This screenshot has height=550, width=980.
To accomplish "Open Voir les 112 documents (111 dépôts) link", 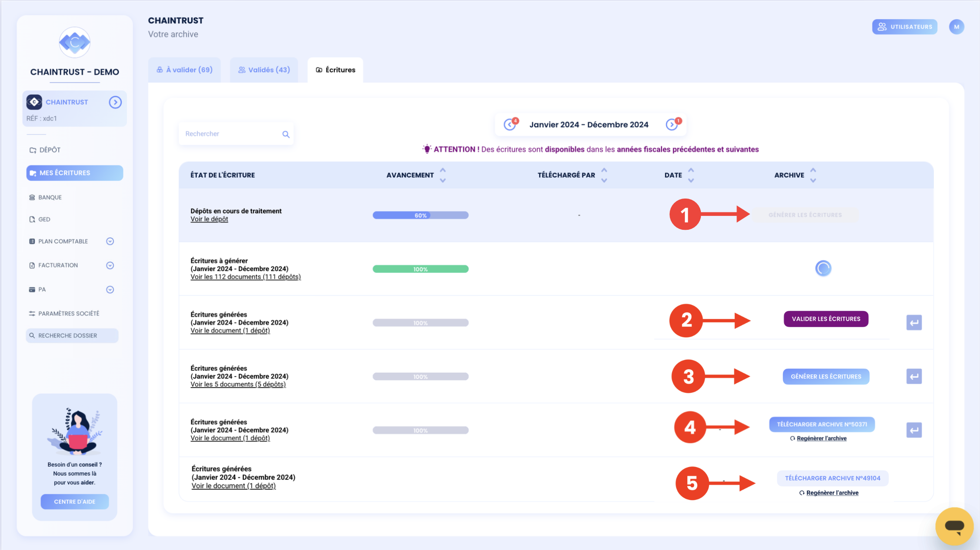I will (x=246, y=277).
